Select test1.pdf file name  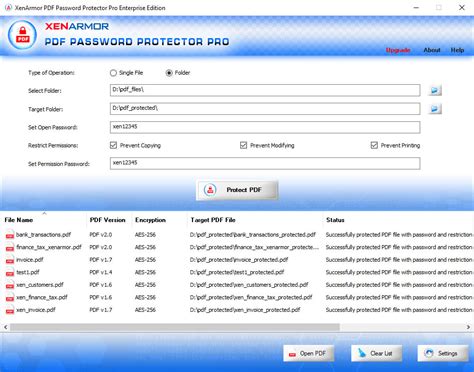(28, 272)
